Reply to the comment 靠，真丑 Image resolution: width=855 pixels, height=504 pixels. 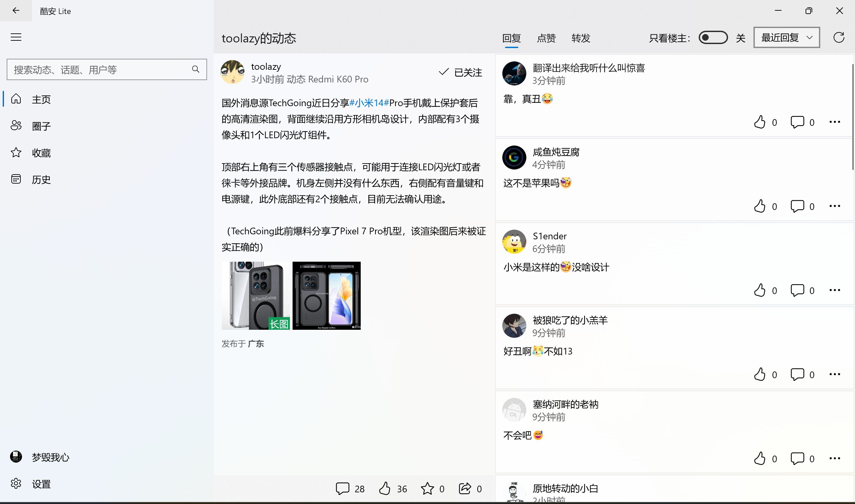(797, 122)
